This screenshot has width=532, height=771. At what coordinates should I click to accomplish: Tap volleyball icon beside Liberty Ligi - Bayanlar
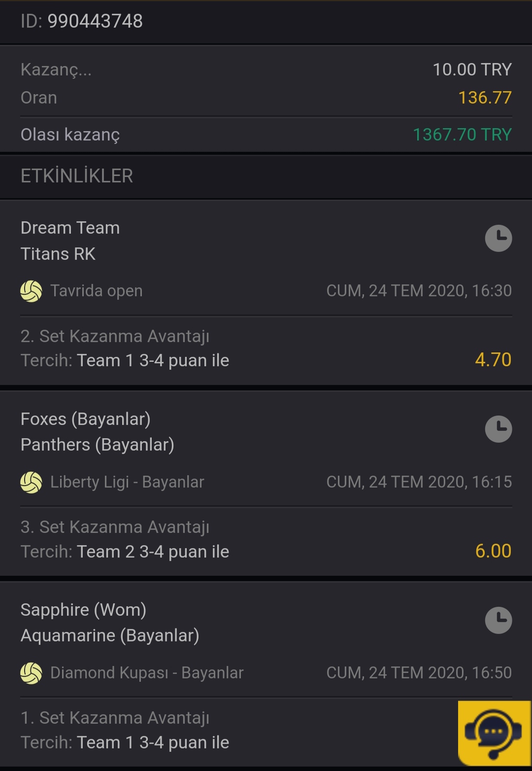31,482
